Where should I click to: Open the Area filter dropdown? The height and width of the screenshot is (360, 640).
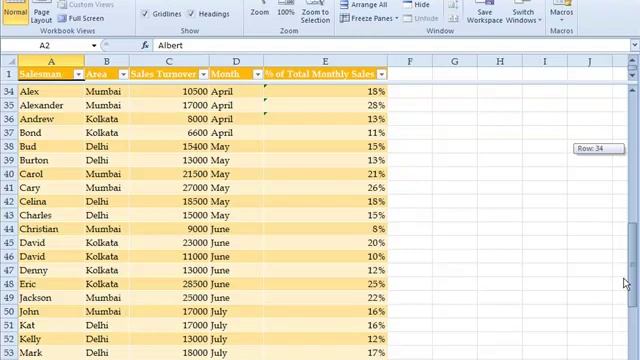pyautogui.click(x=123, y=74)
